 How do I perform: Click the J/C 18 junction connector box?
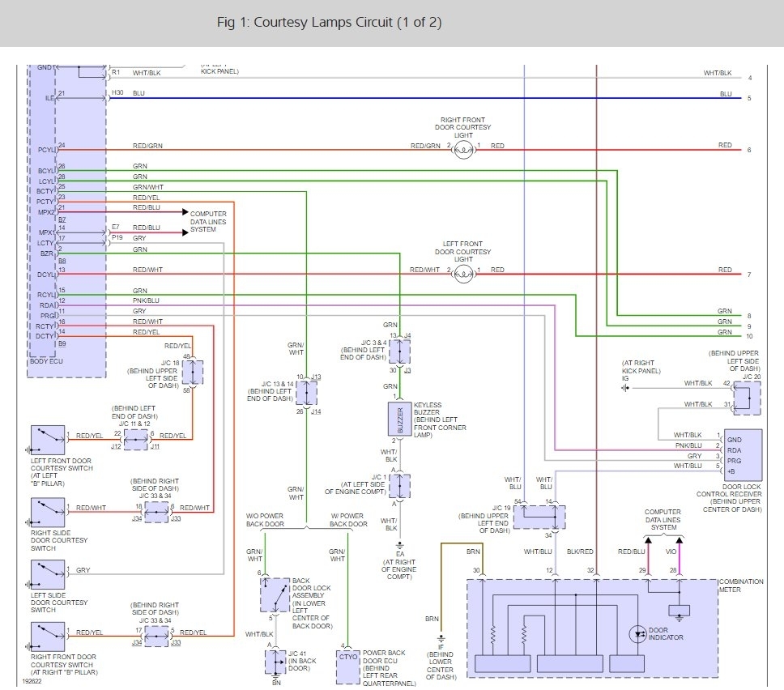193,373
